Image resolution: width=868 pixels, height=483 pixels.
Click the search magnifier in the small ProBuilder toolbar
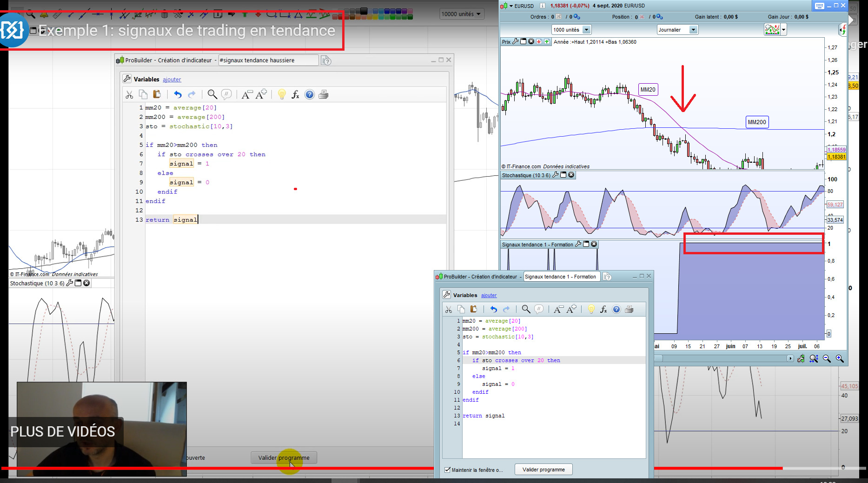coord(526,309)
